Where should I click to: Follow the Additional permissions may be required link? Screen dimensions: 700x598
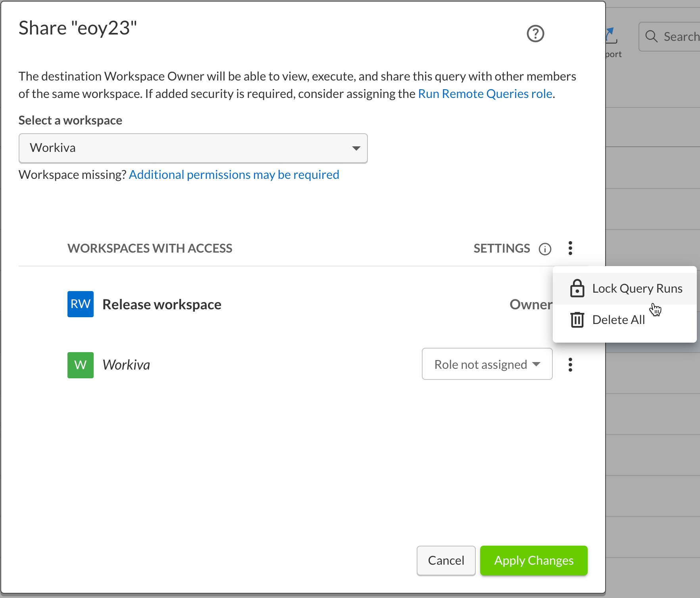click(x=234, y=174)
